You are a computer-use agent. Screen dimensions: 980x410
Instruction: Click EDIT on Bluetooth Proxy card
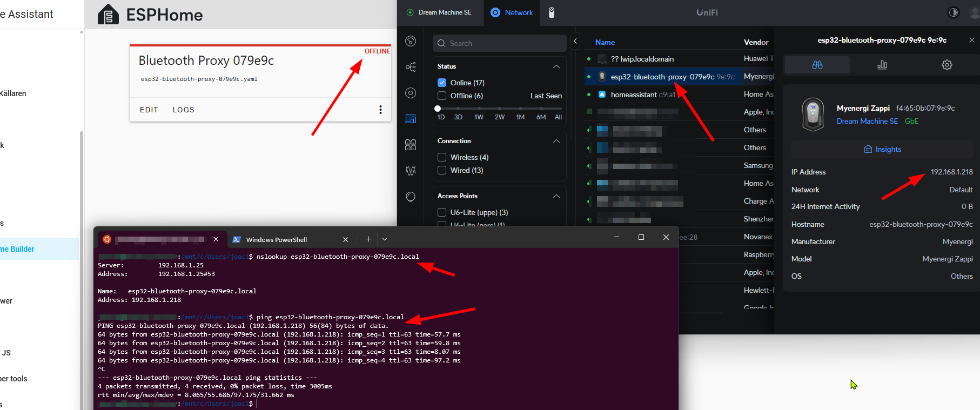(x=149, y=110)
